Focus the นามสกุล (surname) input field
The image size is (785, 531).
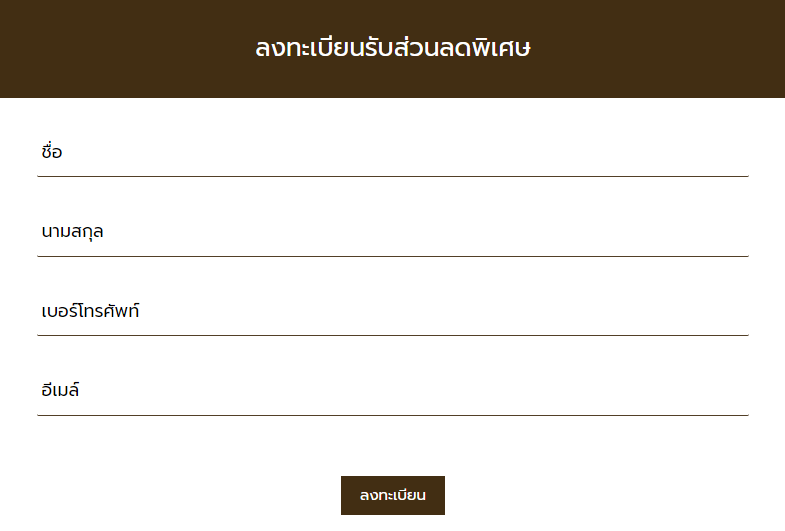[392, 232]
